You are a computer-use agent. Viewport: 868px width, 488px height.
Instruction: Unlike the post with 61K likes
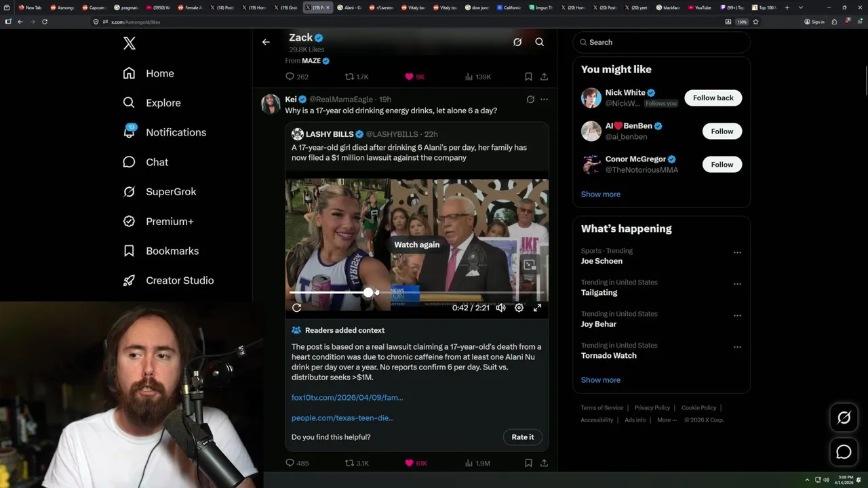(x=409, y=463)
